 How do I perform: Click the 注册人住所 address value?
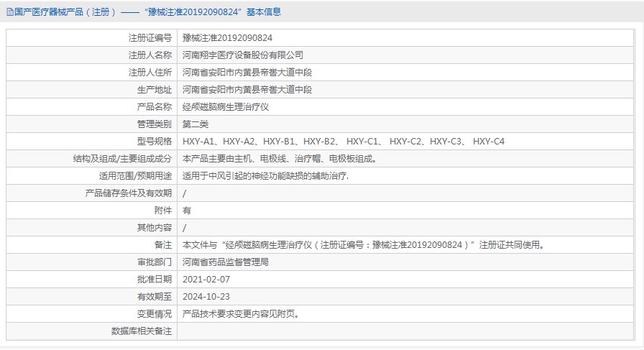[247, 72]
